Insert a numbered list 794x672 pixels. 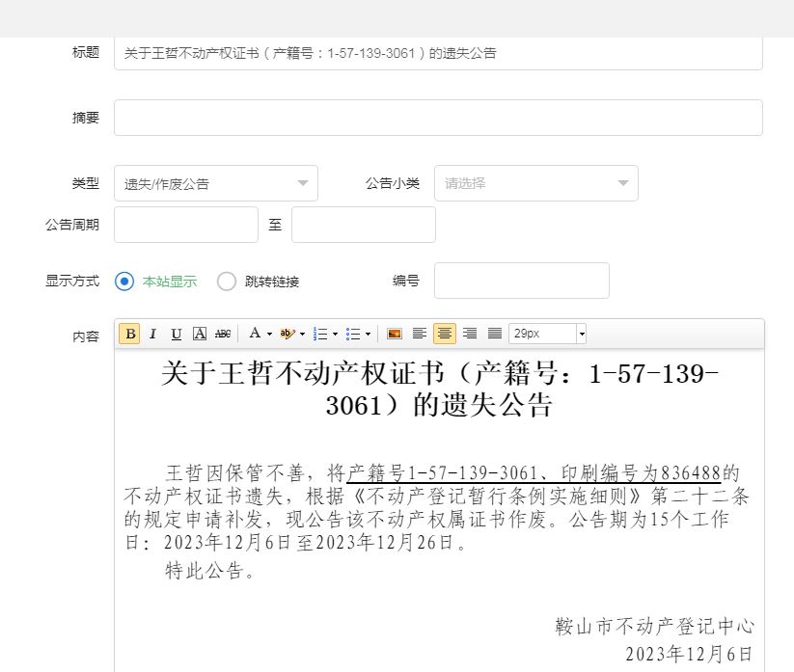point(320,334)
